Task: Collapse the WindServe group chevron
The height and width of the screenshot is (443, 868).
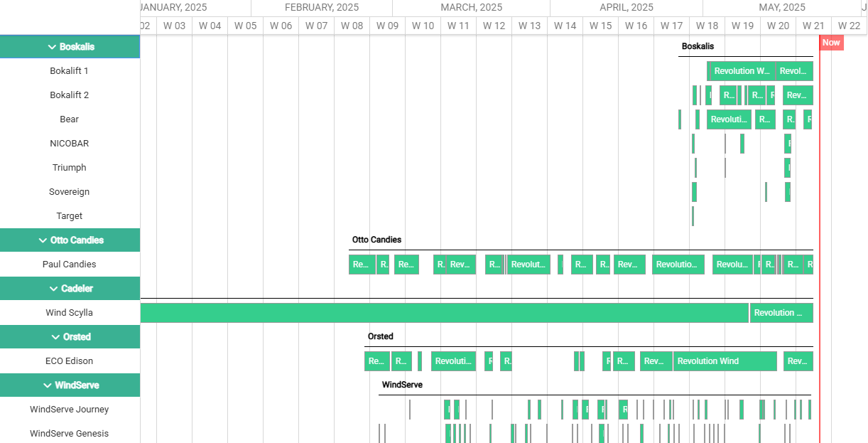Action: 48,385
